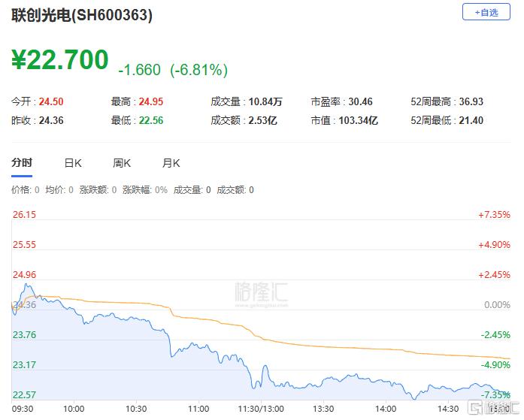Click the 10:00 time axis label
Image resolution: width=524 pixels, height=420 pixels.
pos(74,409)
